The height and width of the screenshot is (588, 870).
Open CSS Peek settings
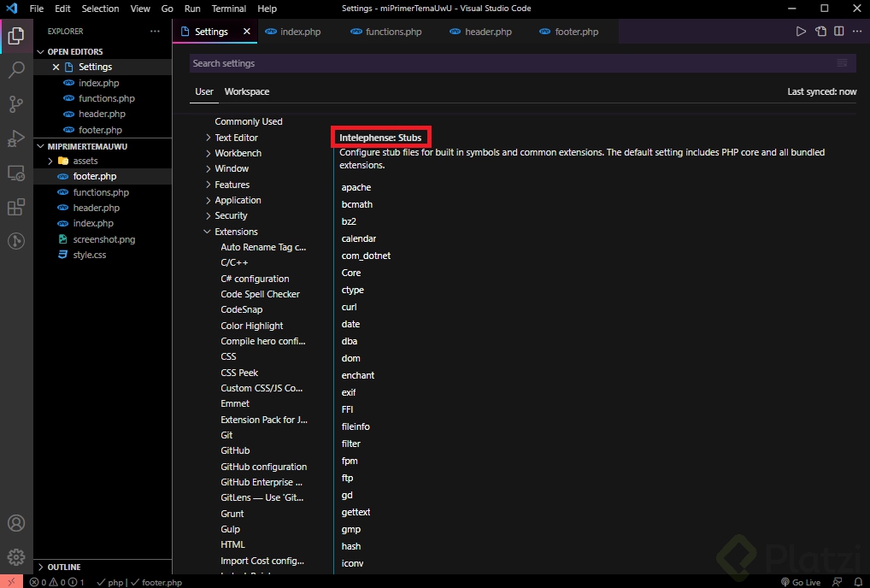point(239,373)
